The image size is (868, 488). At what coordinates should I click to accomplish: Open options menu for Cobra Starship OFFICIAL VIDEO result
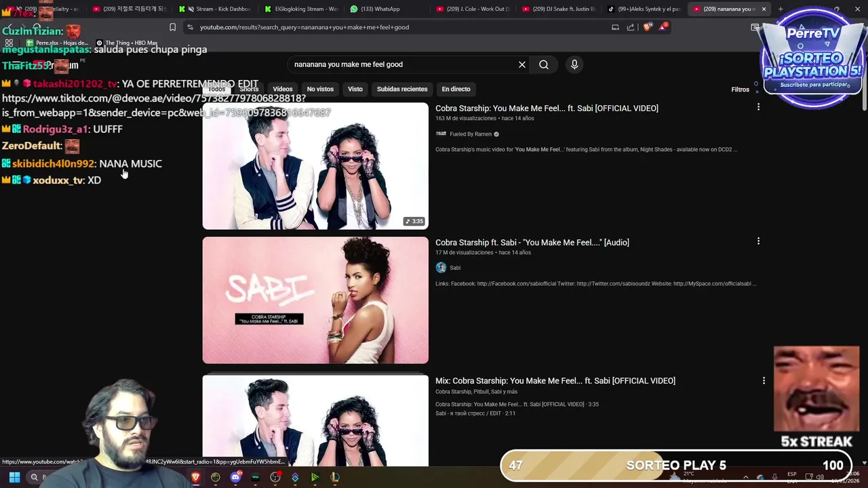758,107
